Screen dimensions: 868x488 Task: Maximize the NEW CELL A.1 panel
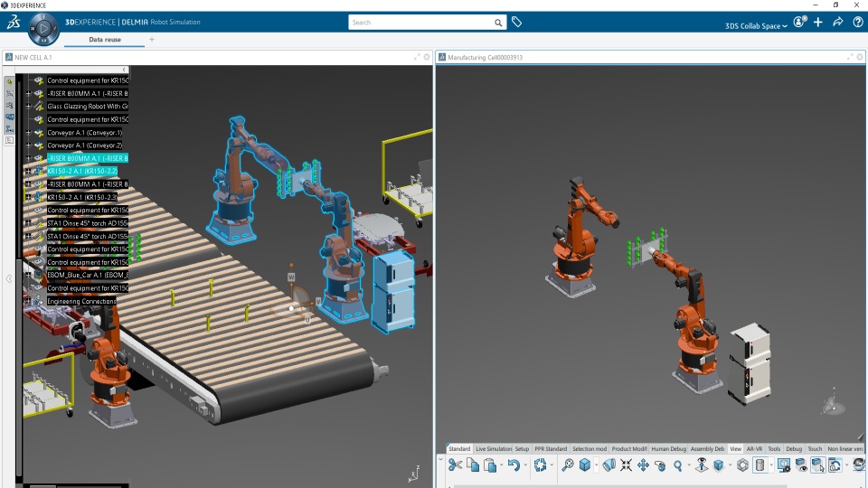(417, 57)
